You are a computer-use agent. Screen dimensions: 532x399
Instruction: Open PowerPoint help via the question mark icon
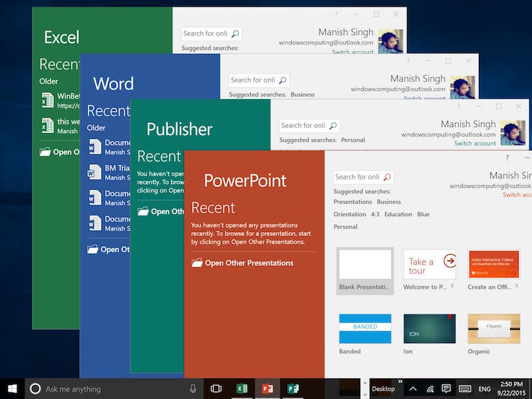coord(507,158)
